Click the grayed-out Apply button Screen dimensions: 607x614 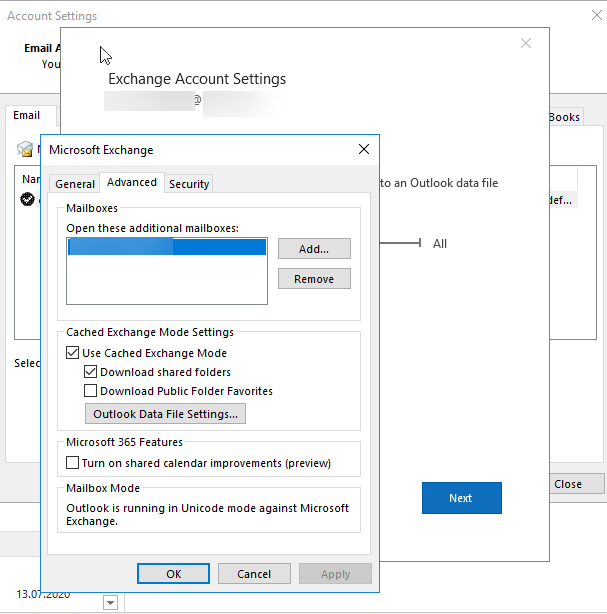335,574
